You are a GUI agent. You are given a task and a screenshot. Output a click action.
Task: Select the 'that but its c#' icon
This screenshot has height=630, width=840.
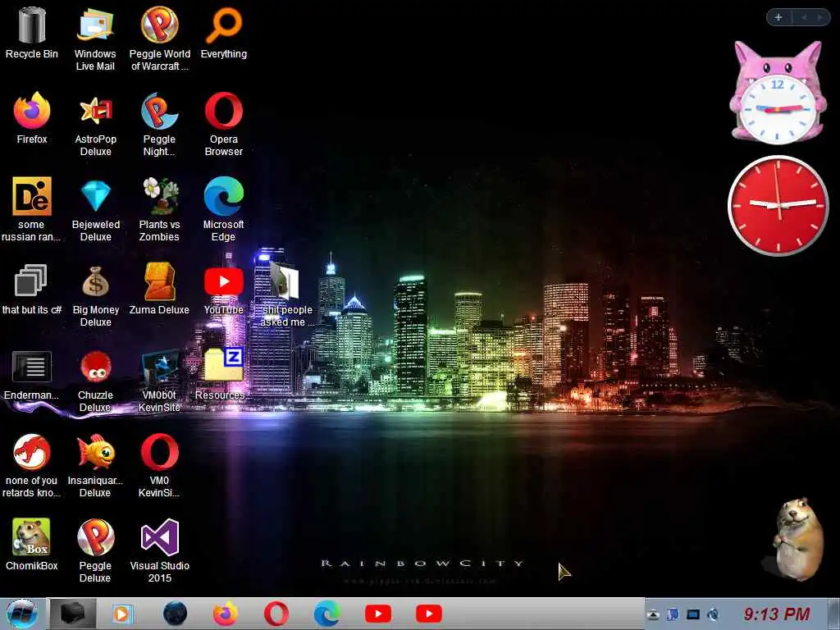point(32,289)
